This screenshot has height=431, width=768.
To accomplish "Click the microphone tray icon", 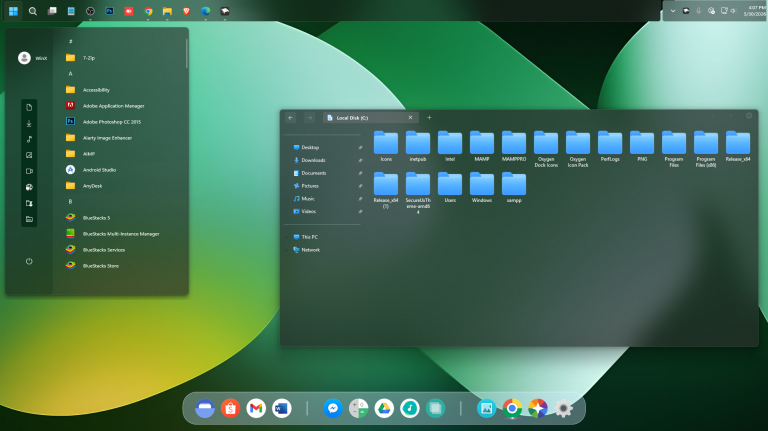I will 698,11.
